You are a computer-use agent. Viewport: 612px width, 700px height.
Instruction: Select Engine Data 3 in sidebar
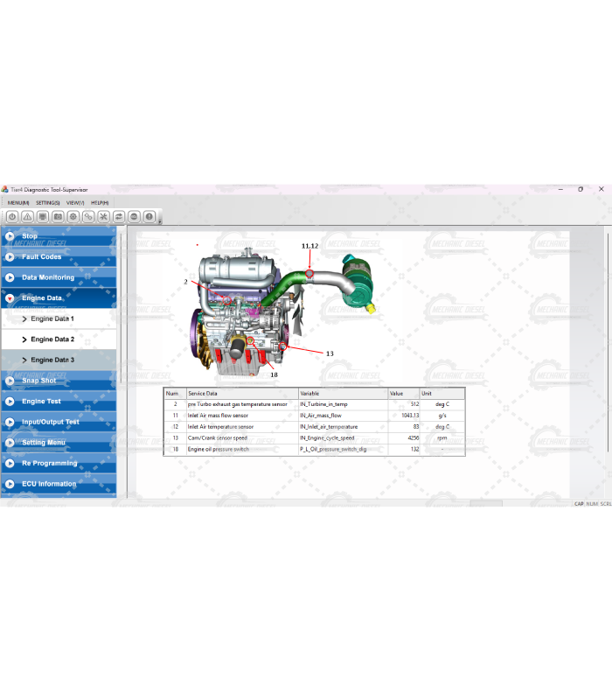click(x=52, y=360)
